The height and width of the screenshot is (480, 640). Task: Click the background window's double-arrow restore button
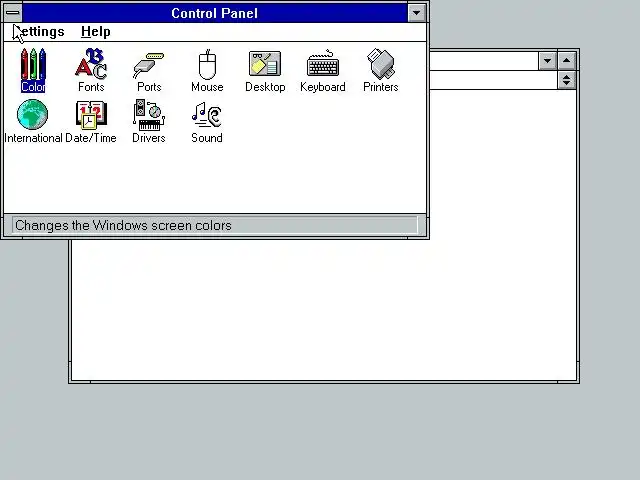point(567,80)
